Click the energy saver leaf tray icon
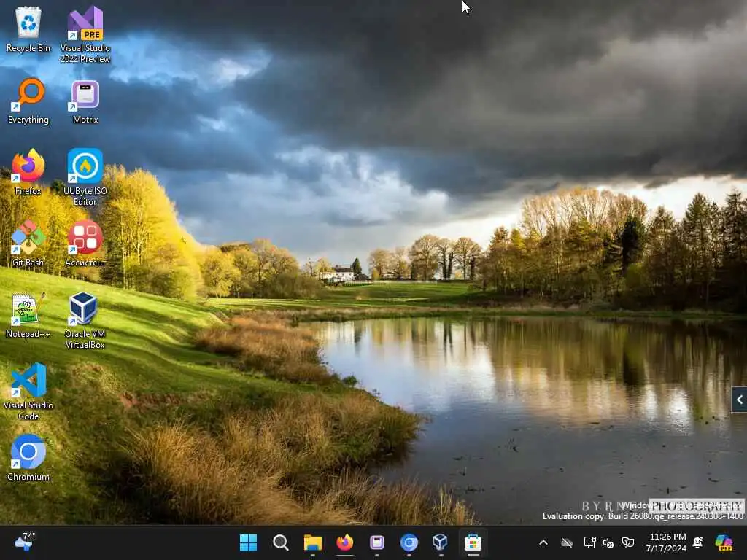Viewport: 747px width, 560px height. tap(628, 542)
